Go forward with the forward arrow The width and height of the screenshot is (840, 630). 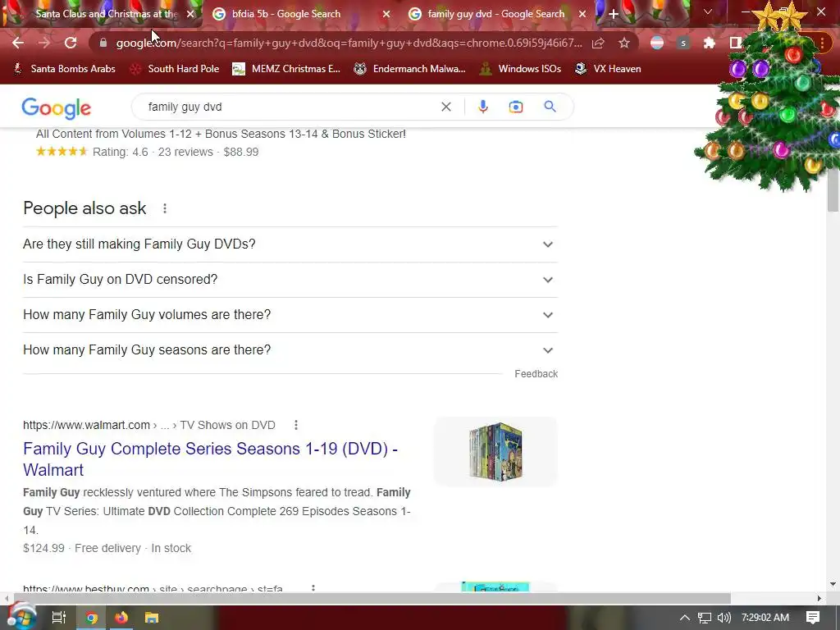click(x=44, y=43)
